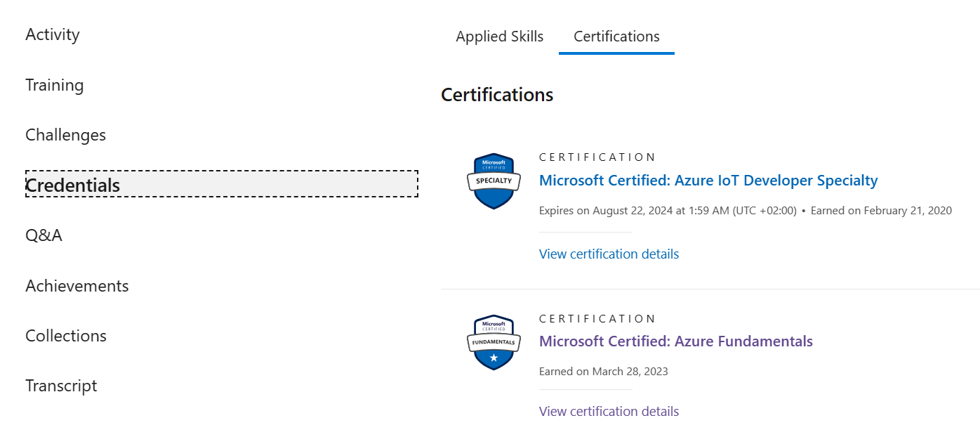View certification details for Azure IoT Developer
The height and width of the screenshot is (437, 980).
click(609, 254)
